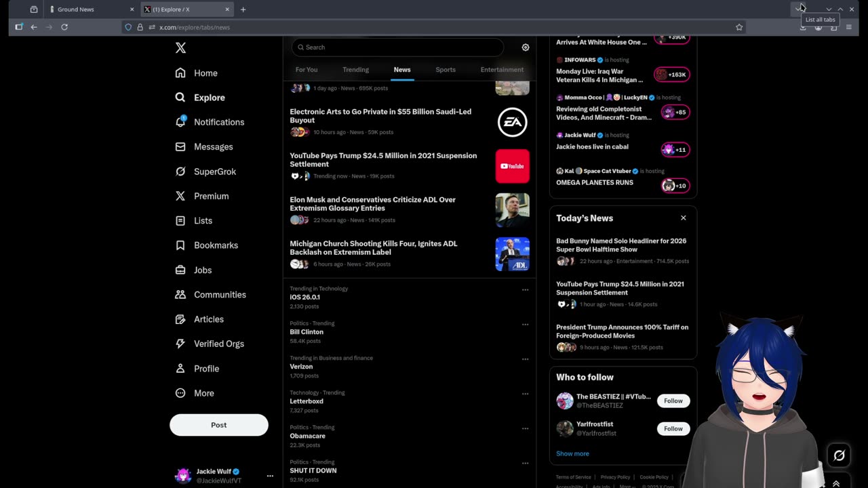The image size is (868, 488).
Task: Open Home from the sidebar
Action: click(x=197, y=73)
